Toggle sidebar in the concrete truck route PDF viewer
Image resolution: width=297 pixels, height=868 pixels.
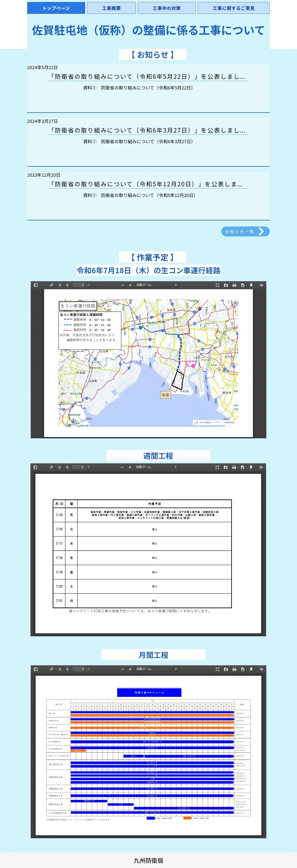36,285
